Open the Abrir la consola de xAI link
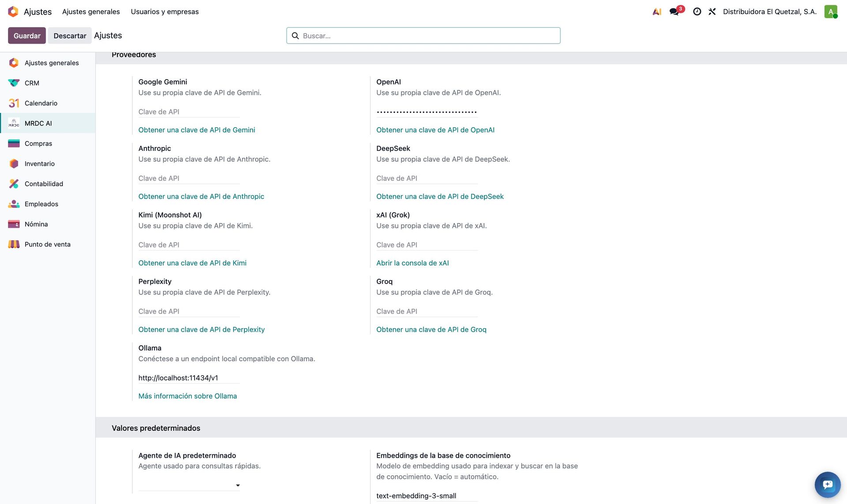The width and height of the screenshot is (847, 504). 412,263
